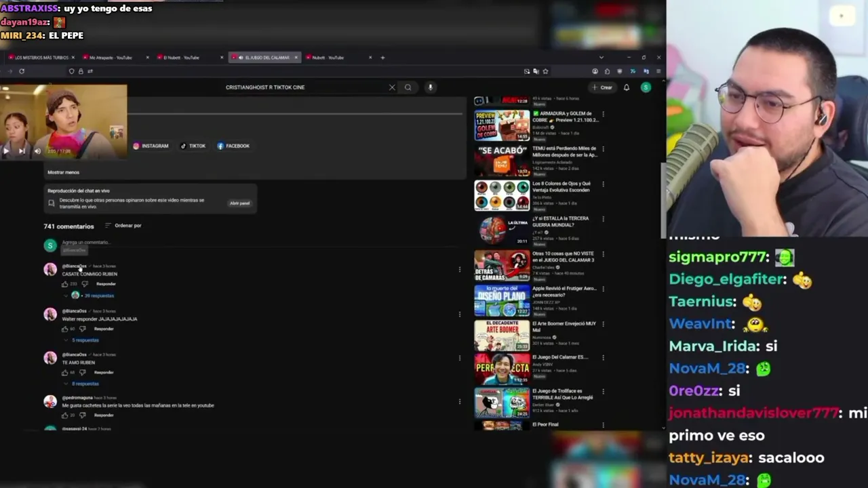This screenshot has height=488, width=868.
Task: Open the 'Los 8 Colores de Ojos' thumbnail
Action: [x=502, y=195]
